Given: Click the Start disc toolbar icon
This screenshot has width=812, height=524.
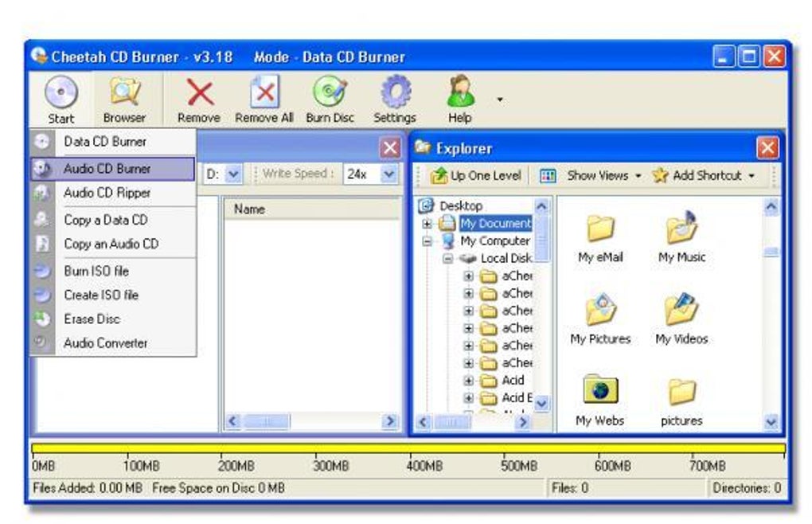Looking at the screenshot, I should pos(61,92).
